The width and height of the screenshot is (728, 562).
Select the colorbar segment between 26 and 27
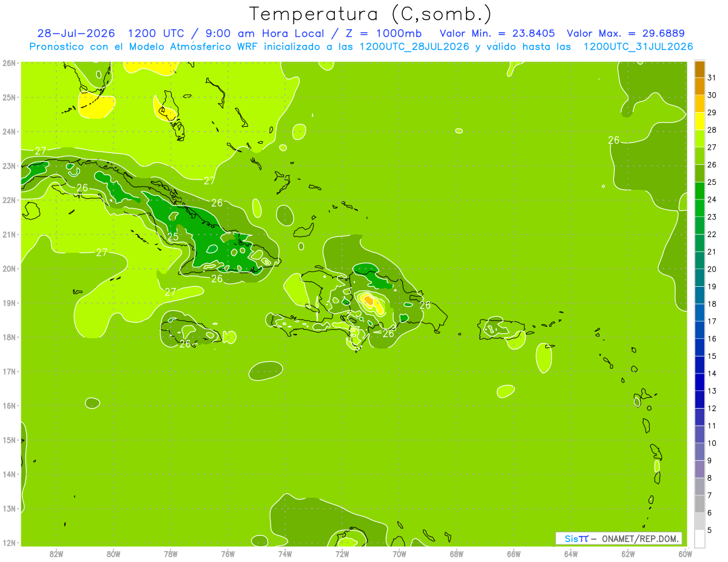[x=699, y=156]
